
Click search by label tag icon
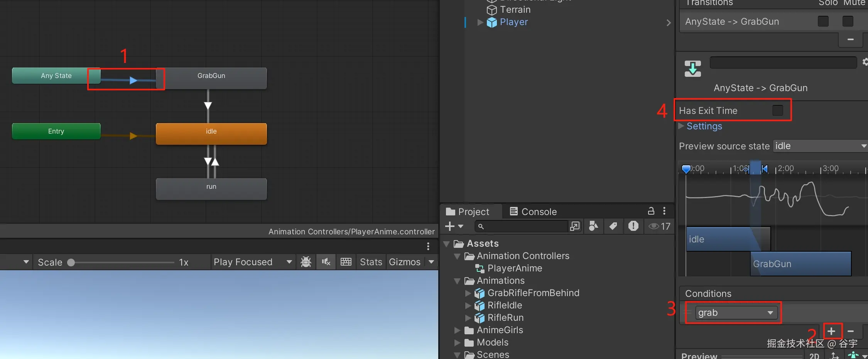(x=613, y=226)
